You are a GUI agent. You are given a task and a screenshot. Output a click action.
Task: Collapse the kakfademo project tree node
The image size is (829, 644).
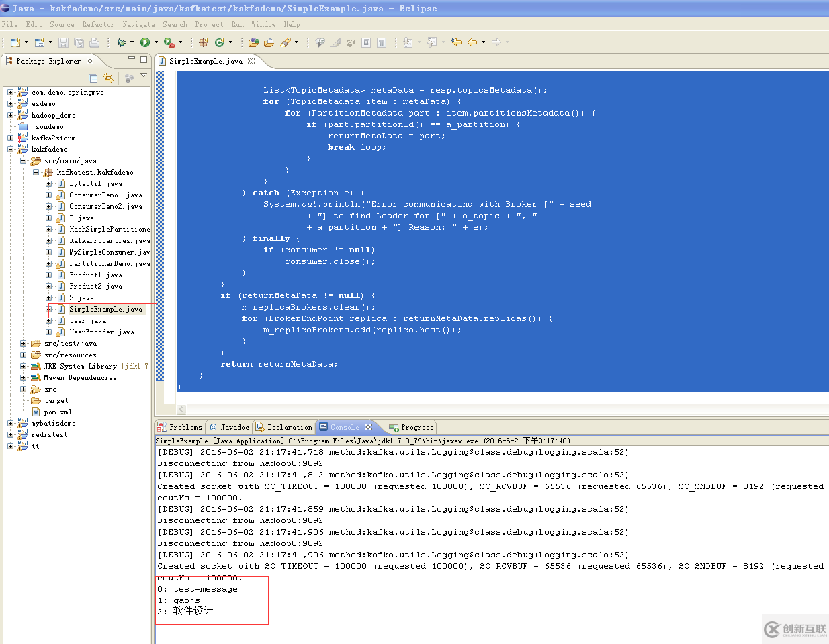[x=10, y=149]
